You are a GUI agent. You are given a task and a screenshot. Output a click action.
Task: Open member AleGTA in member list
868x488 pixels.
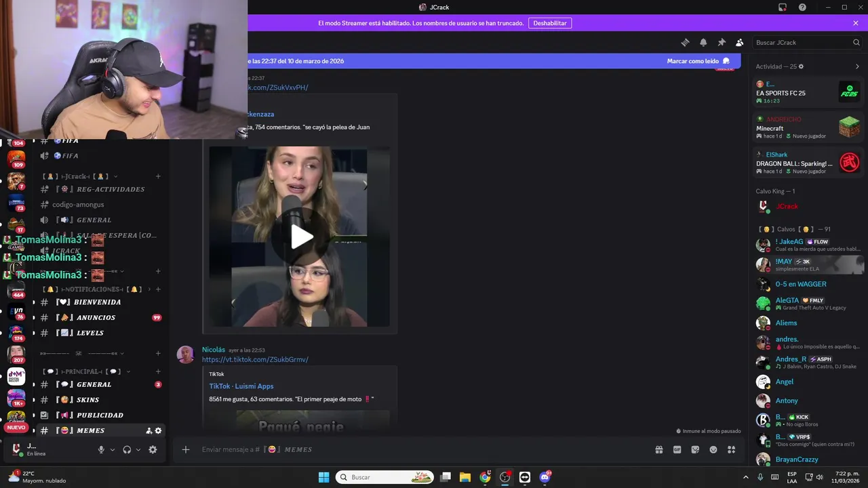click(808, 304)
